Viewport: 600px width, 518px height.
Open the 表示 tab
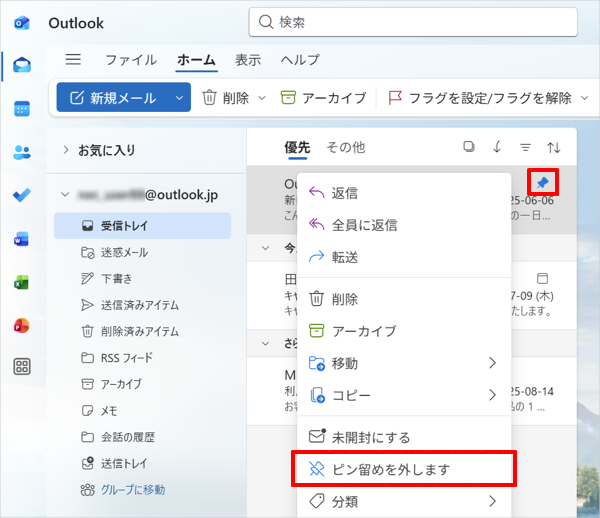click(248, 60)
